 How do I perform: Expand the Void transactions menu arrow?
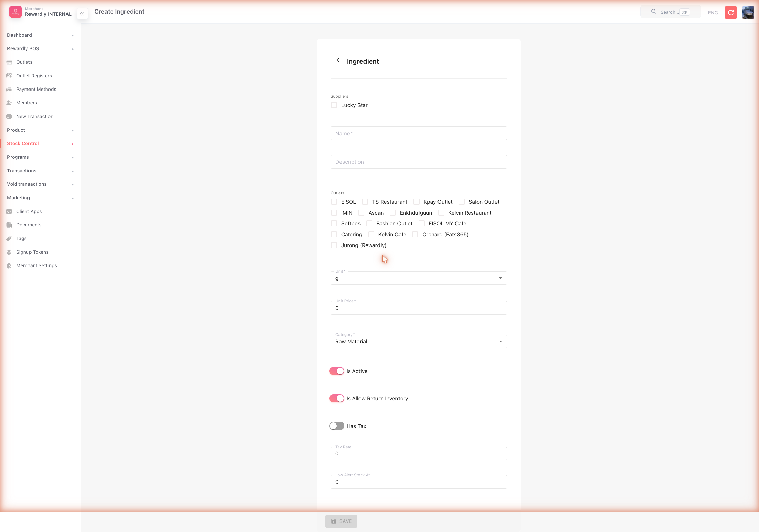(73, 184)
